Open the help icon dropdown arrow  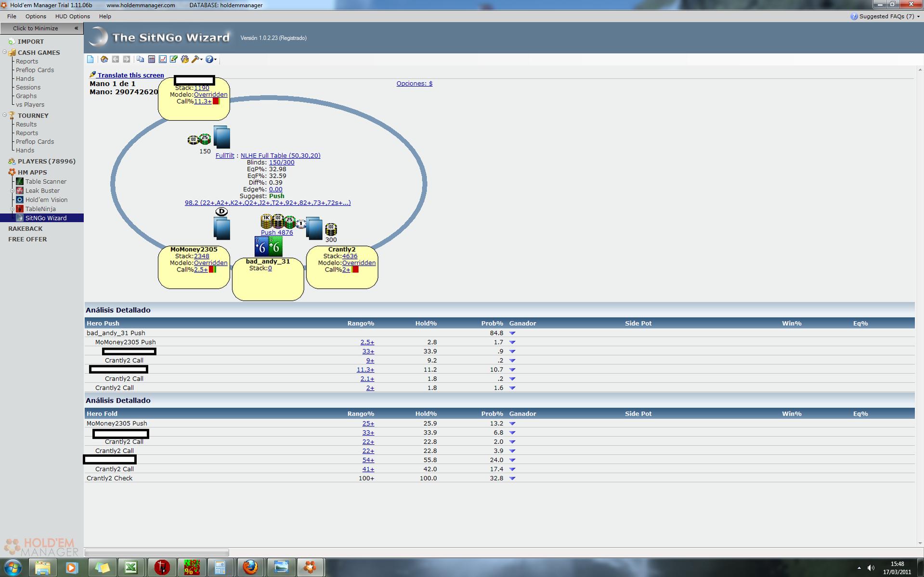tap(215, 60)
